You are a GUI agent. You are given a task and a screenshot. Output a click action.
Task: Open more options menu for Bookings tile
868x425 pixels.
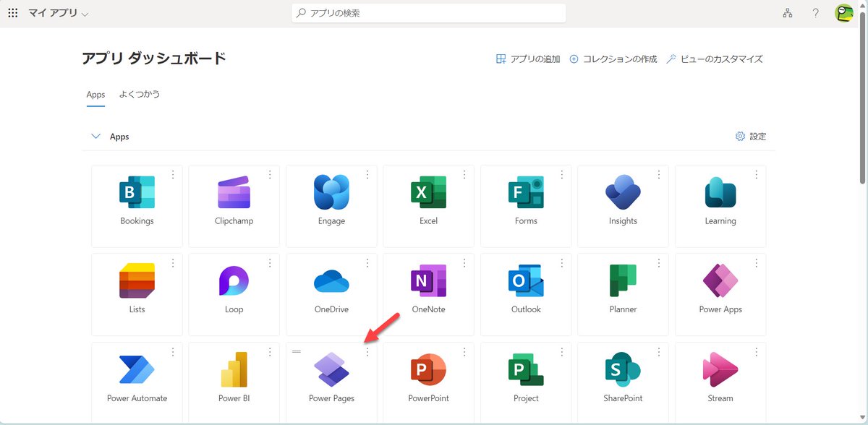point(173,174)
